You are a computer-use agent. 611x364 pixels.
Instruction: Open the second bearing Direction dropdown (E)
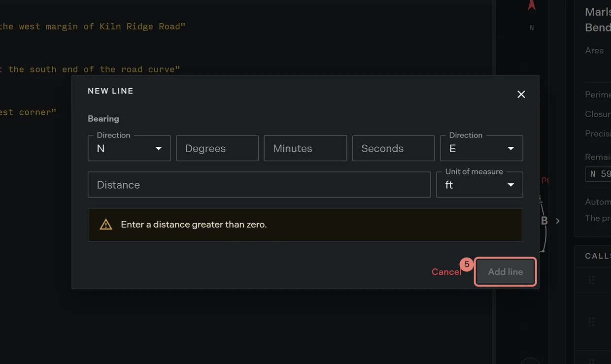[x=481, y=148]
